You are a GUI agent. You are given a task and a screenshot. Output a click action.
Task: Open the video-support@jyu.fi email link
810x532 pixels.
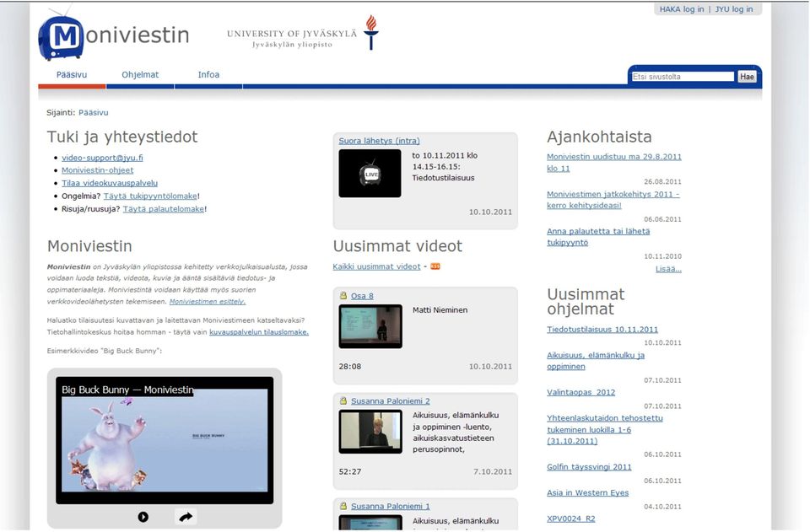pos(102,158)
